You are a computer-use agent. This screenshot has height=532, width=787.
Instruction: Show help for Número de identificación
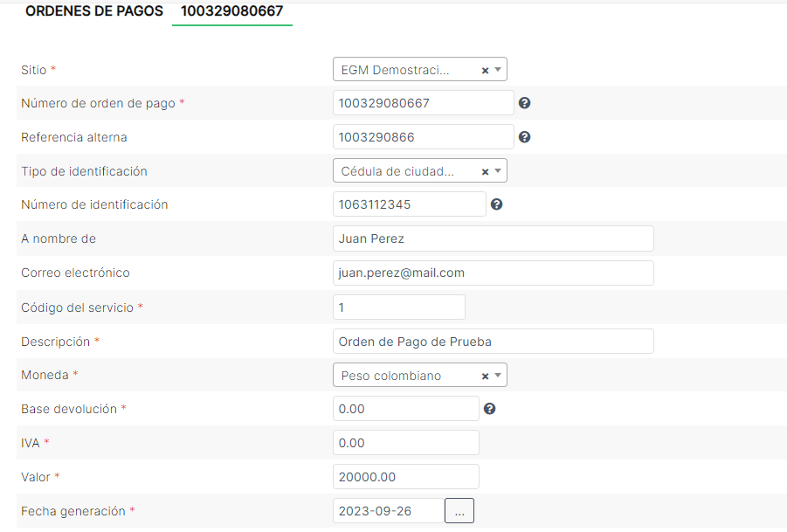[496, 204]
